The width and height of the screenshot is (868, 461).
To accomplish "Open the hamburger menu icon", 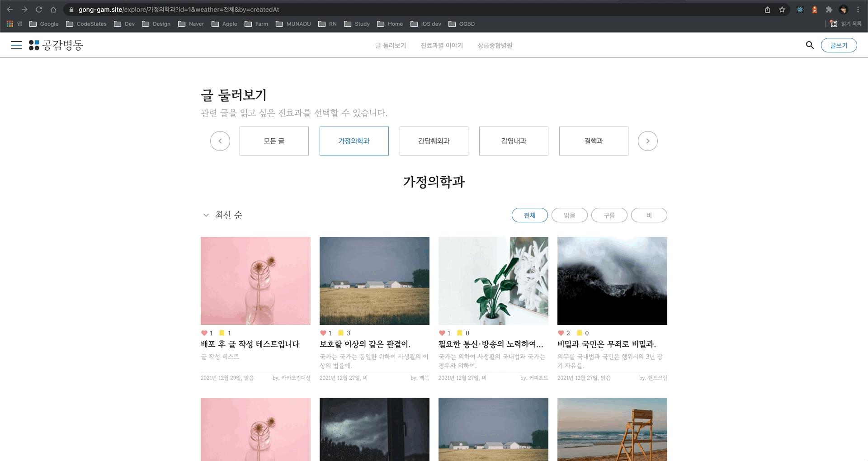I will (x=16, y=45).
